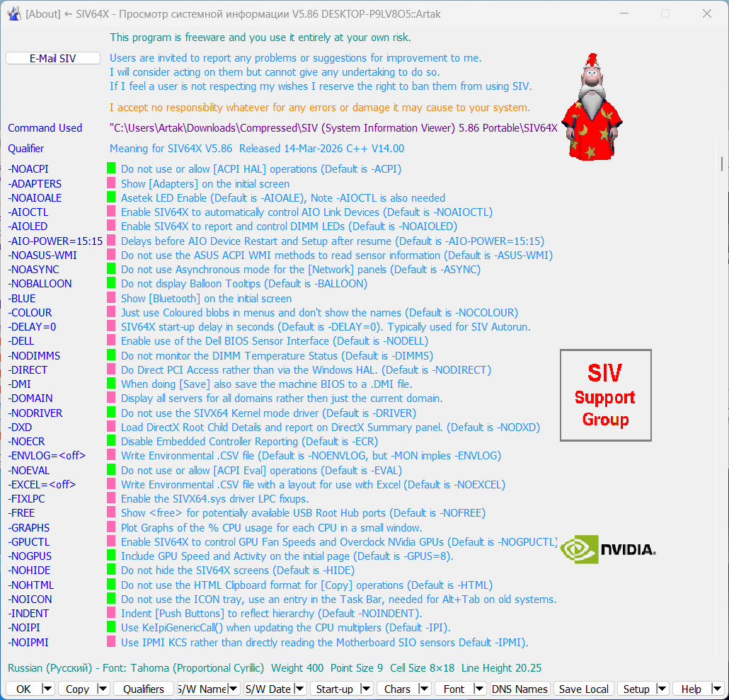Click the Help button
Image resolution: width=729 pixels, height=700 pixels.
(x=691, y=689)
